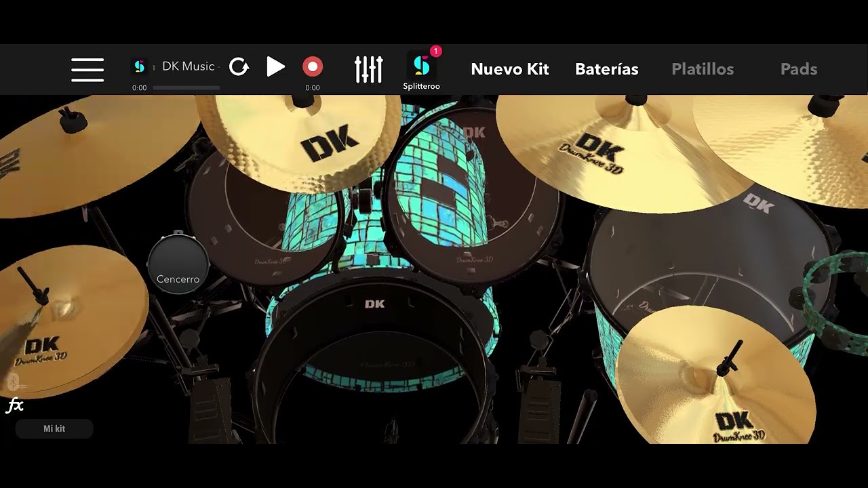Play the DK Music track
The image size is (868, 488).
(x=275, y=66)
